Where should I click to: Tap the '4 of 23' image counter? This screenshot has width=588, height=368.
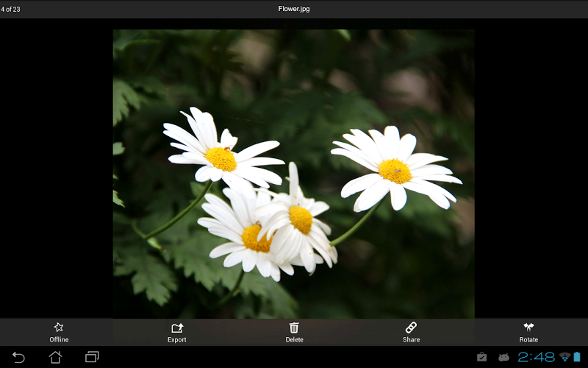[10, 9]
